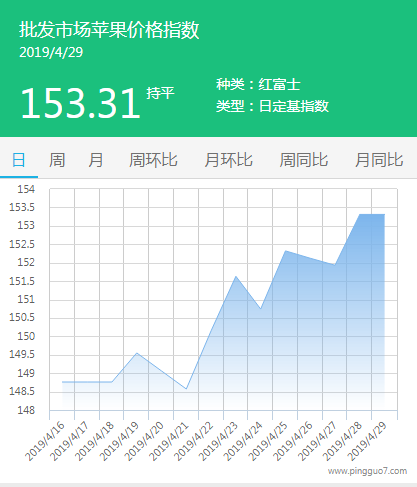417x487 pixels.
Task: Click the 153.5 y-axis label
Action: [x=22, y=207]
